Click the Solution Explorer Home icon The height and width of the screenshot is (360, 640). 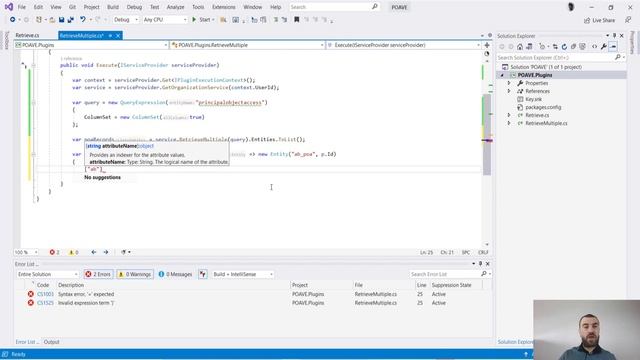click(x=520, y=47)
